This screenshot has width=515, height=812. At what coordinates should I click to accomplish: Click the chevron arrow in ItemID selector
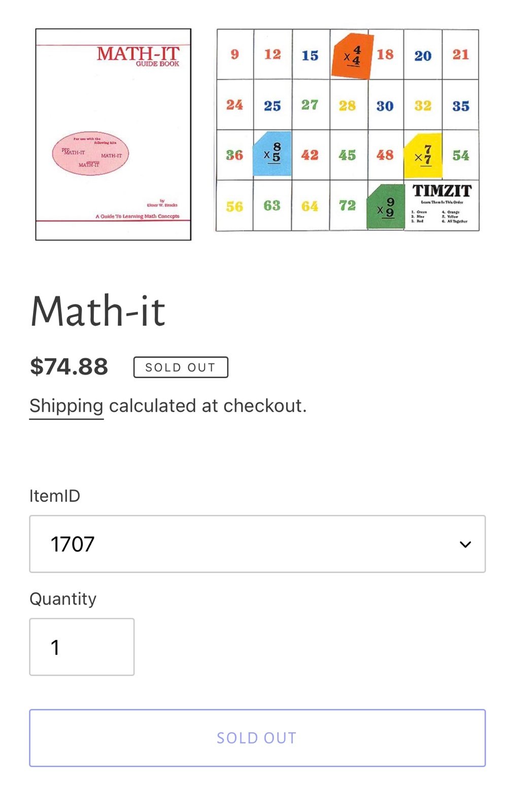point(465,545)
